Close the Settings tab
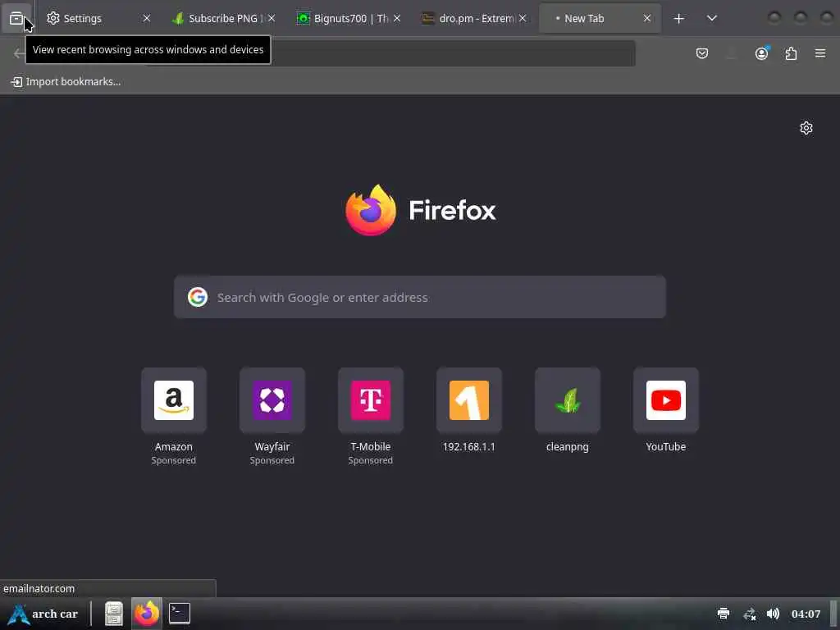The width and height of the screenshot is (840, 630). tap(146, 18)
